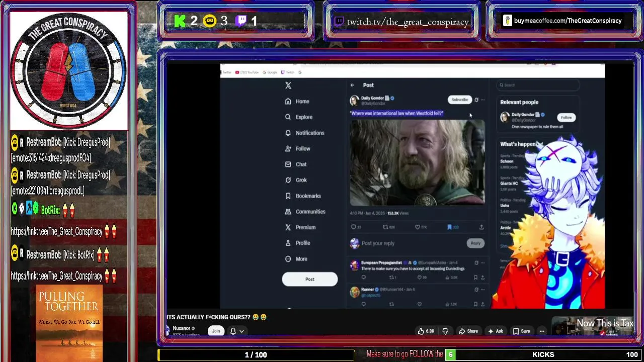Reply to the European Propagandist comment
Image resolution: width=644 pixels, height=362 pixels.
pyautogui.click(x=364, y=277)
